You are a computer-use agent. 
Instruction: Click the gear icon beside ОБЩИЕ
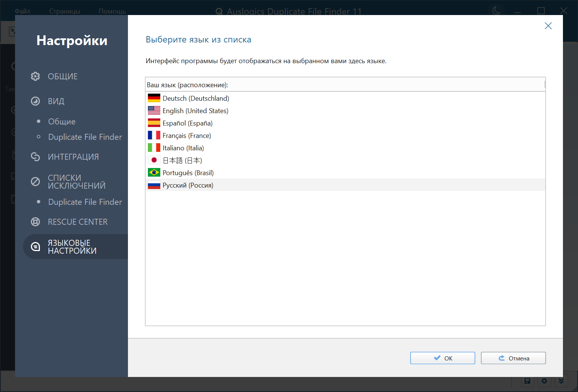pos(35,76)
